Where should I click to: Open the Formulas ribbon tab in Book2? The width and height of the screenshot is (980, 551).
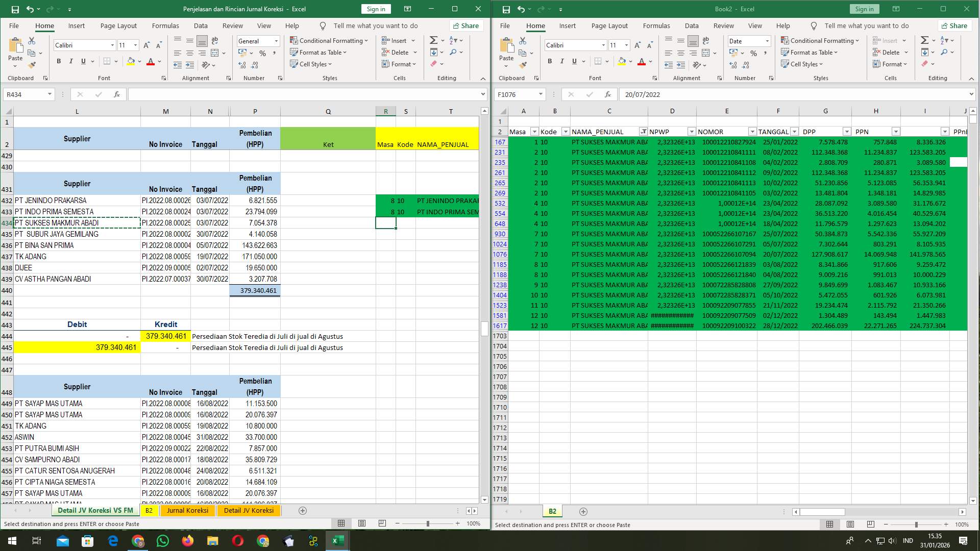click(657, 26)
